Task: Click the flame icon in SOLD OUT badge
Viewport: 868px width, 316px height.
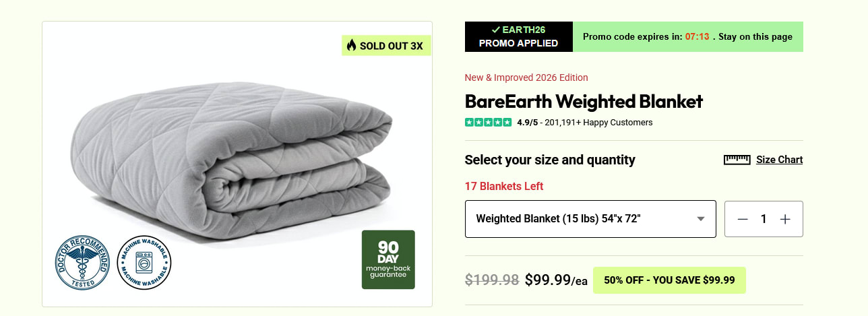Action: [351, 46]
